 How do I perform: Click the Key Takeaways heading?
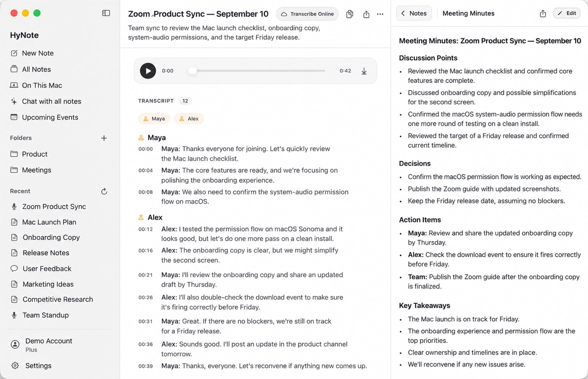[x=425, y=306]
